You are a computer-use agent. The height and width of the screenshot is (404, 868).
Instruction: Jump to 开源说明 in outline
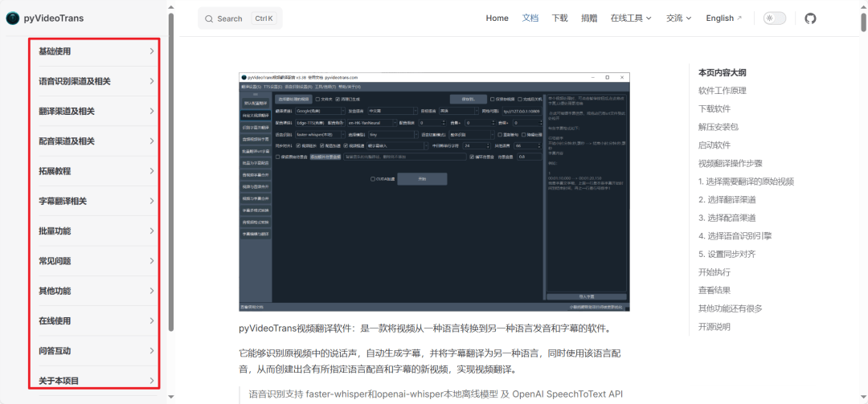tap(714, 327)
